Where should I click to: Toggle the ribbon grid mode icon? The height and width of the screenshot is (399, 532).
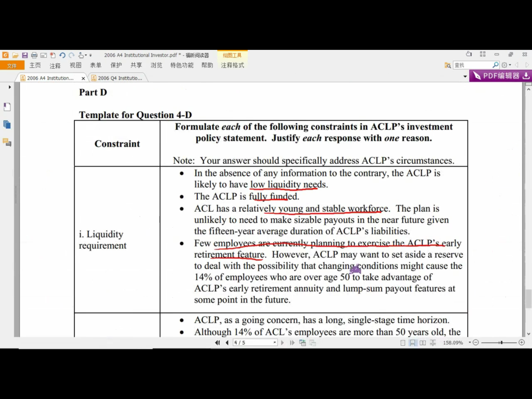pos(483,54)
